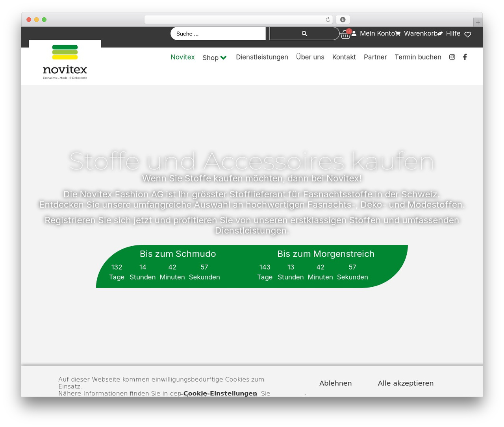Focus the Suche search field
The height and width of the screenshot is (427, 504).
click(x=218, y=33)
